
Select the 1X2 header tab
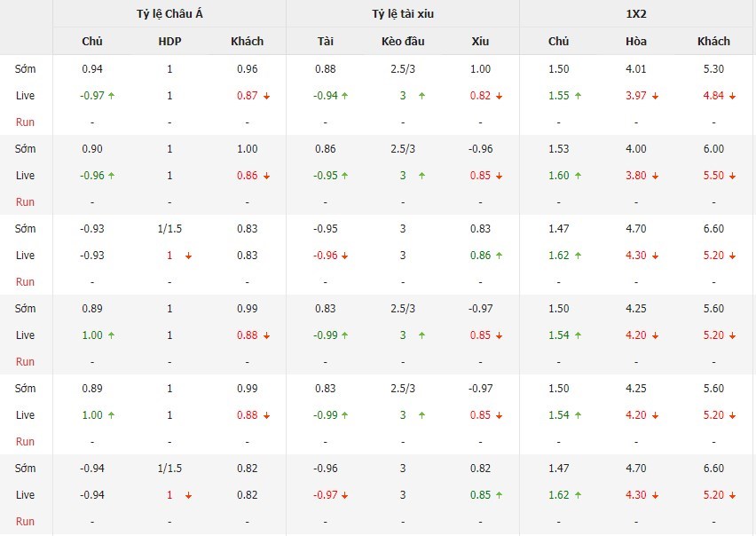tap(637, 13)
